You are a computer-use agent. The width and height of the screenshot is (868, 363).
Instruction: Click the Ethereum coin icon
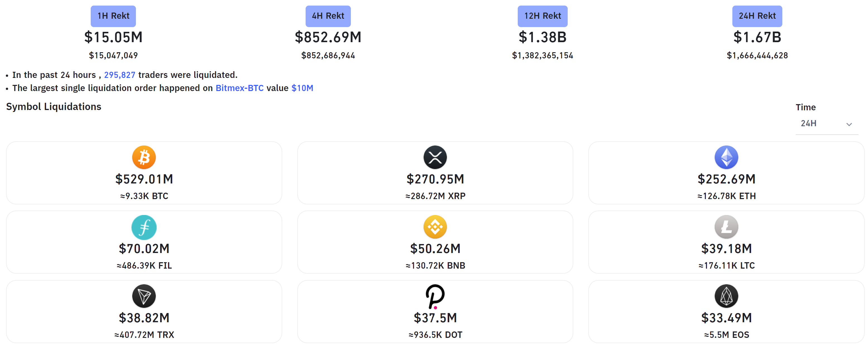tap(726, 157)
